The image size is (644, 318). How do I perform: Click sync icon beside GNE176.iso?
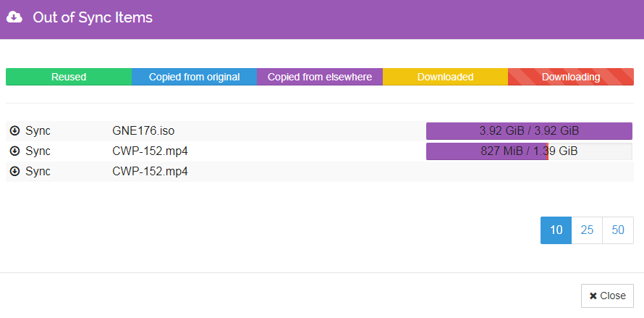(14, 131)
